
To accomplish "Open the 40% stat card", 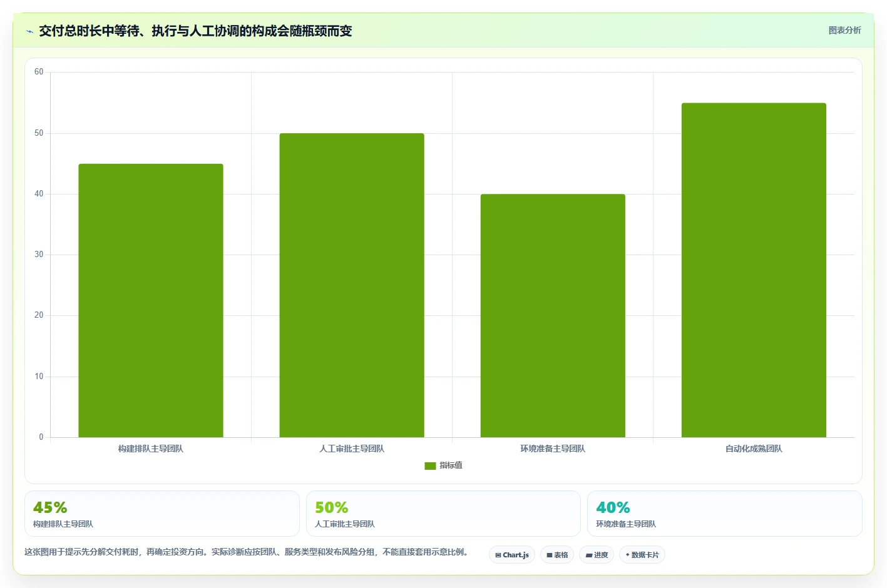I will pos(725,514).
